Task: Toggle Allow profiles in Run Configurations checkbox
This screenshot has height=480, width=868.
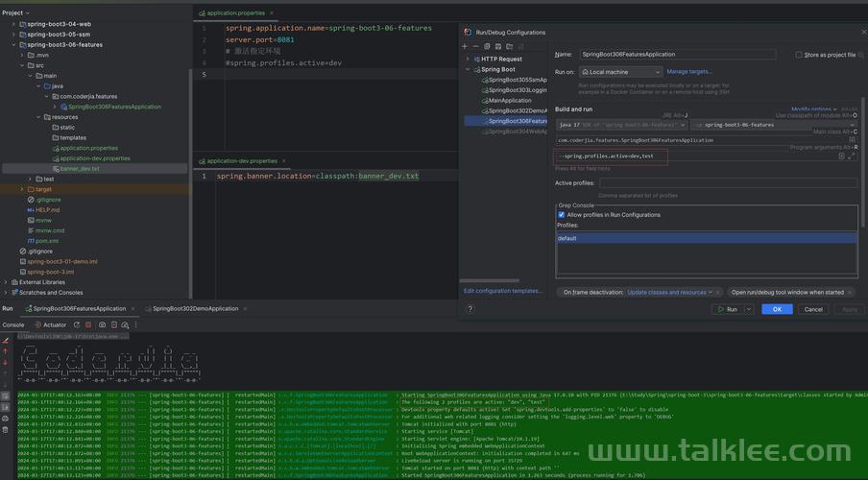Action: pos(562,215)
